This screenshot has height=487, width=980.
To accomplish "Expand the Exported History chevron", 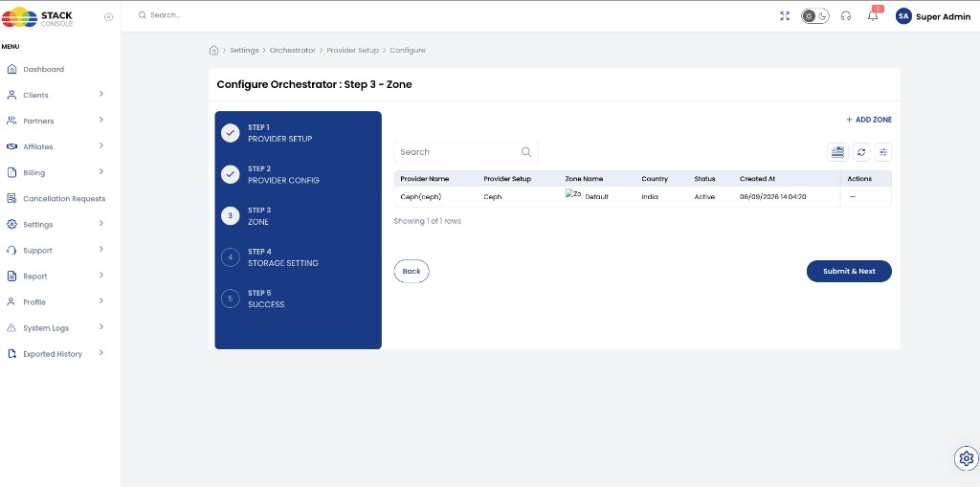I will [x=100, y=353].
